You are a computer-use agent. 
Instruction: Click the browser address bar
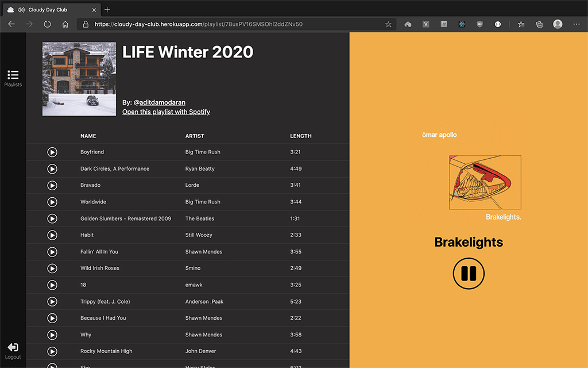coord(230,24)
